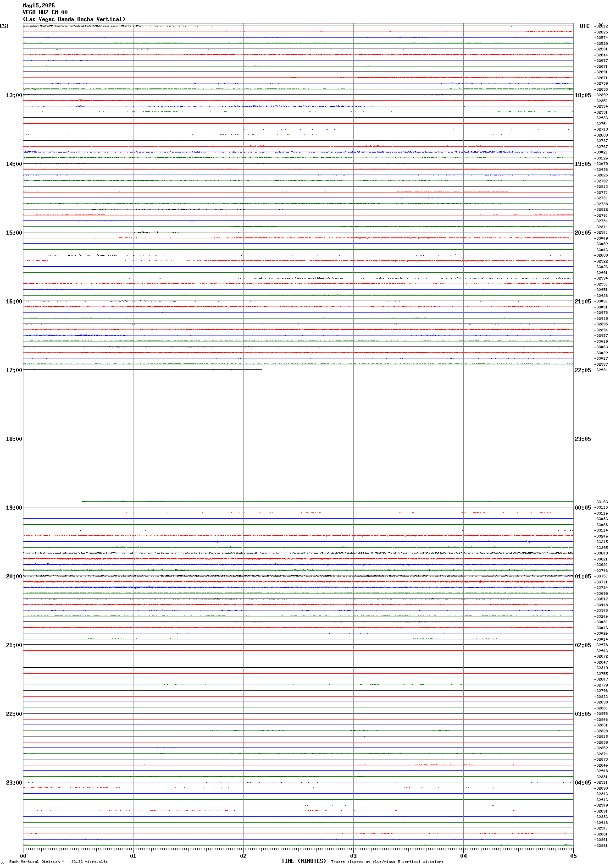Viewport: 610px width, 868px height.
Task: Click the 18:05 UTC time label
Action: point(583,95)
